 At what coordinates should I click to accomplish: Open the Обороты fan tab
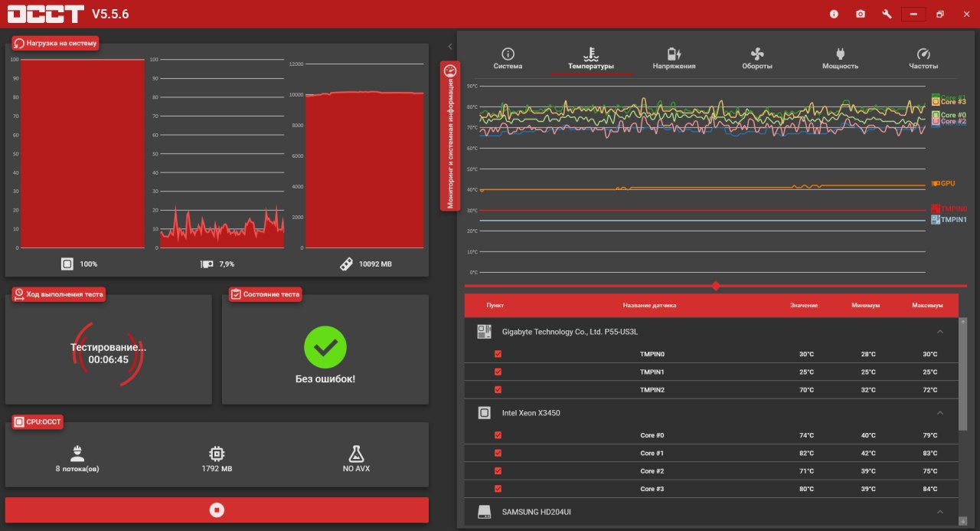tap(757, 58)
